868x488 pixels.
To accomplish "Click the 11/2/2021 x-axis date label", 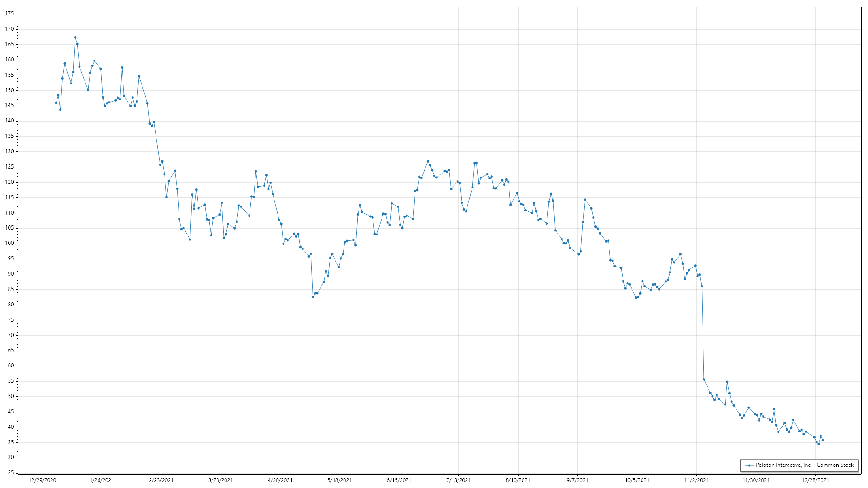I will (696, 480).
